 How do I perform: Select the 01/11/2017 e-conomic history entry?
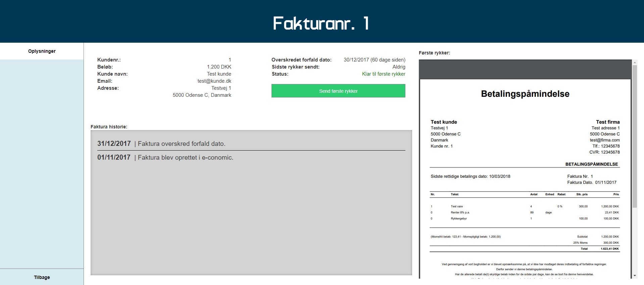(x=165, y=157)
